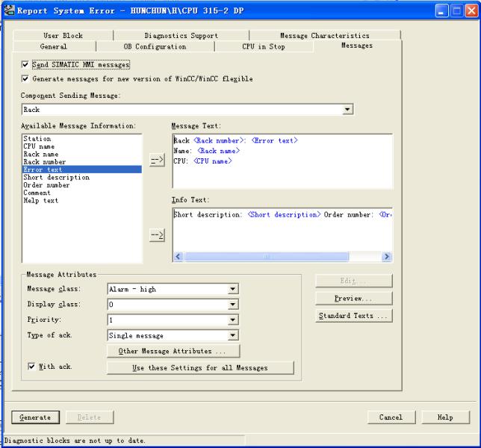The height and width of the screenshot is (448, 481).
Task: Click the Generate button
Action: tap(35, 417)
